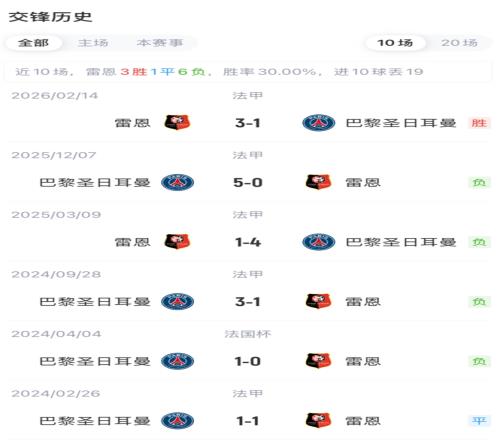Switch to the 20场 range toggle
The image size is (500, 440).
[x=459, y=43]
